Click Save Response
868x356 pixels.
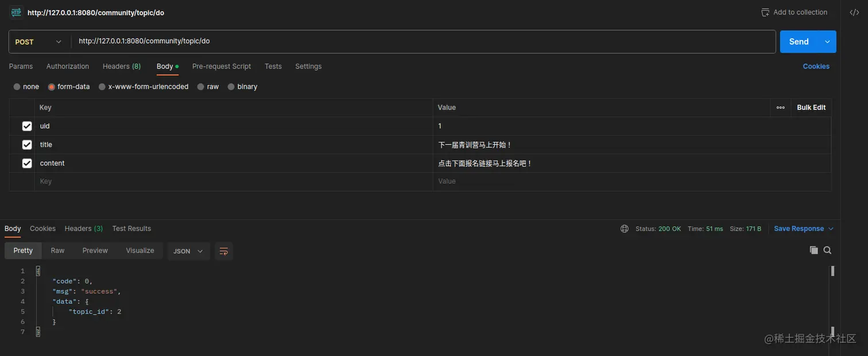point(799,229)
